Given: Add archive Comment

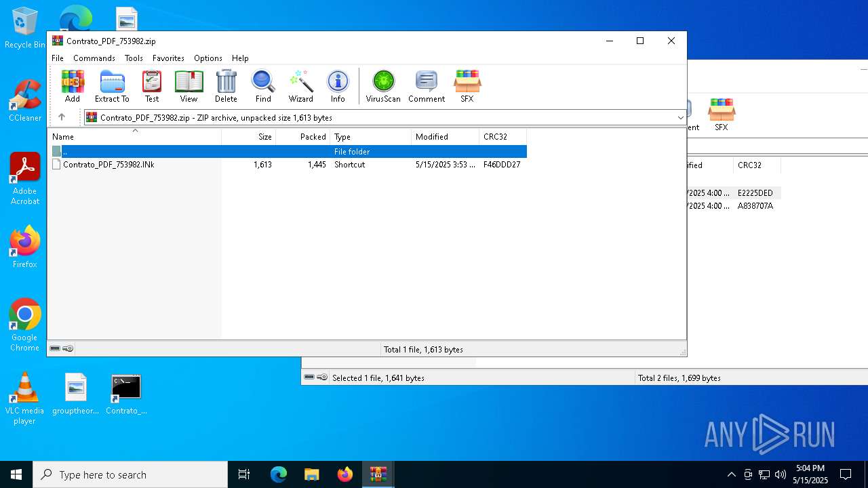Looking at the screenshot, I should [427, 86].
